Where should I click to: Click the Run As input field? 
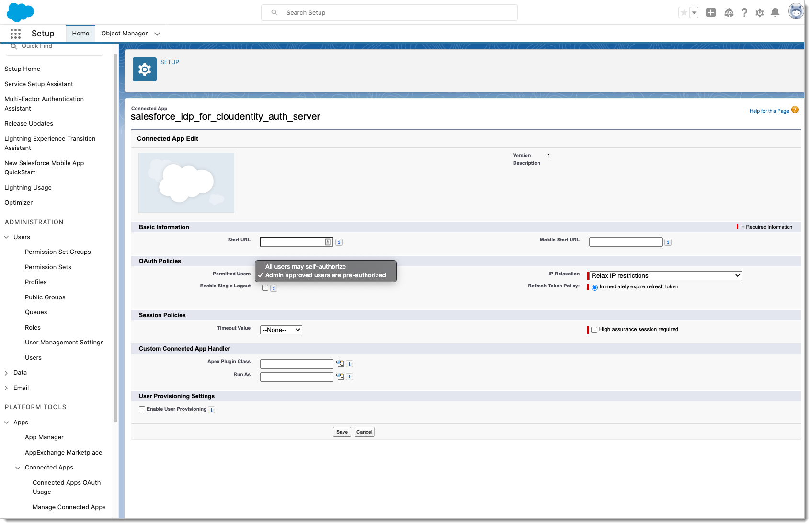[297, 377]
